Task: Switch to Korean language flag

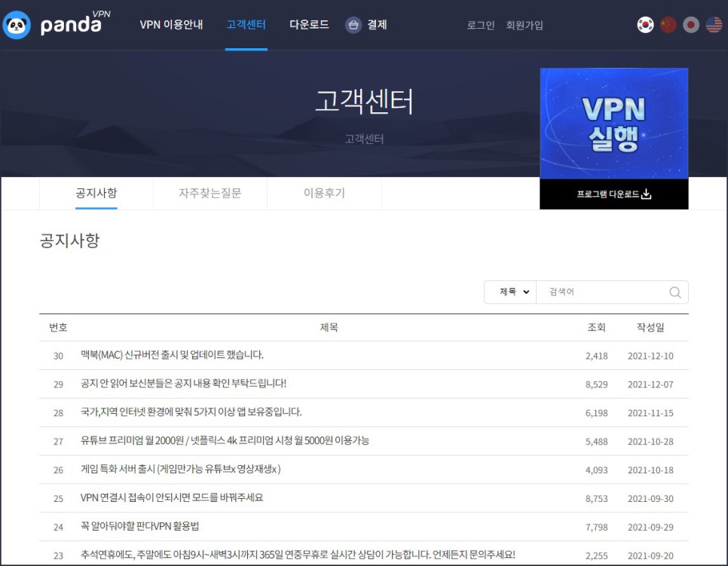Action: pos(645,25)
